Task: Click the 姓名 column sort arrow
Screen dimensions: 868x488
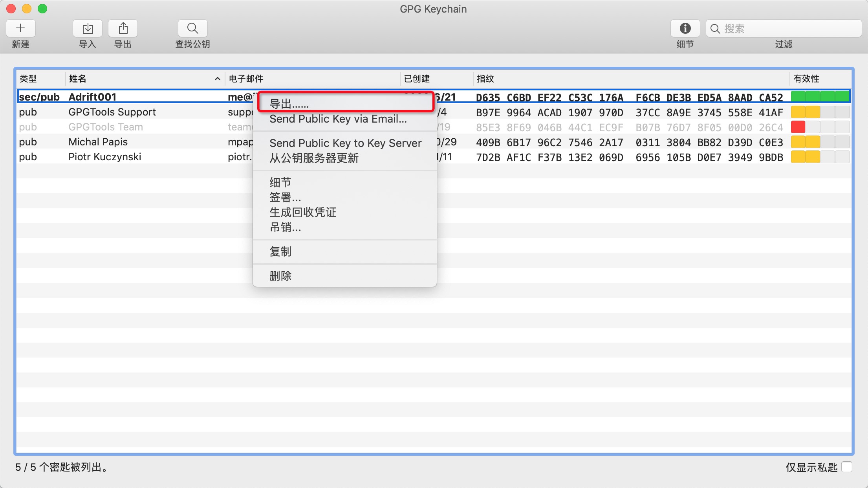Action: (217, 79)
